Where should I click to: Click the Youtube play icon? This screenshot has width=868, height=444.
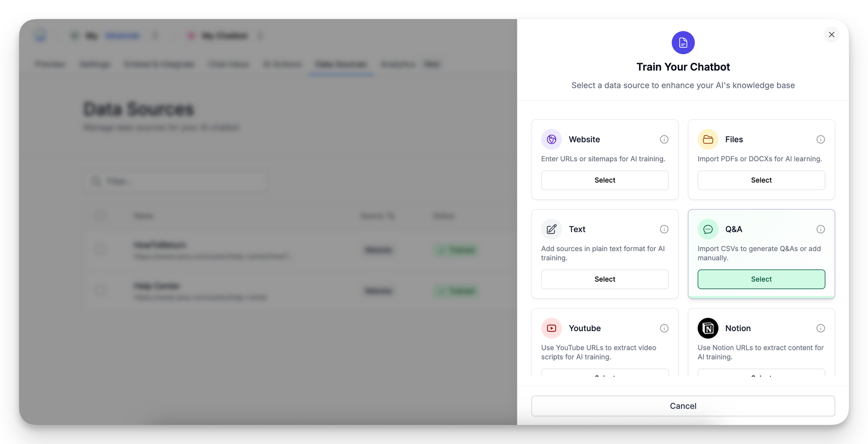point(552,328)
